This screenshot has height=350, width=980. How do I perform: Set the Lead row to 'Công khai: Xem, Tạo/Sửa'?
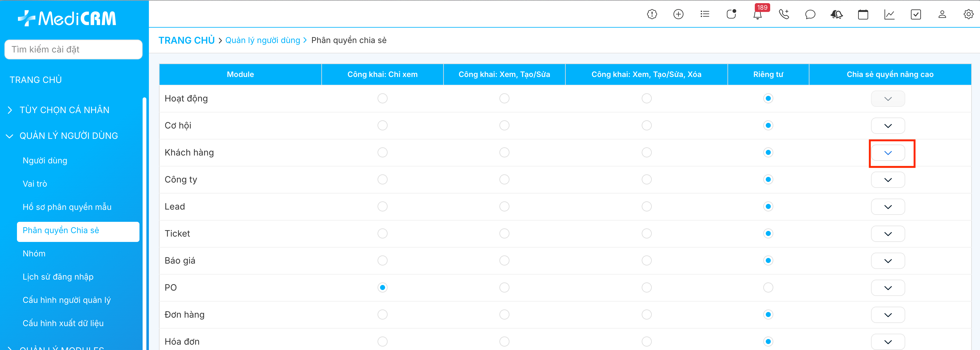coord(504,207)
